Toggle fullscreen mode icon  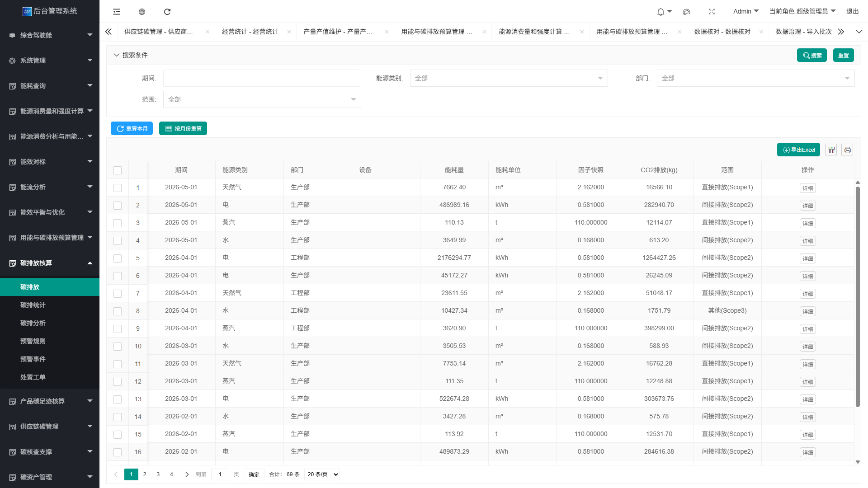(712, 12)
